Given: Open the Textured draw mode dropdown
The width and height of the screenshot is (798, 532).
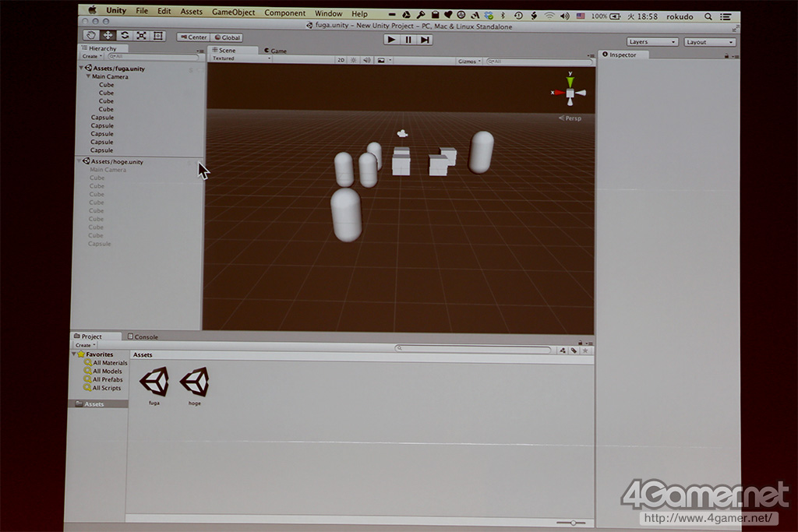Looking at the screenshot, I should 242,58.
